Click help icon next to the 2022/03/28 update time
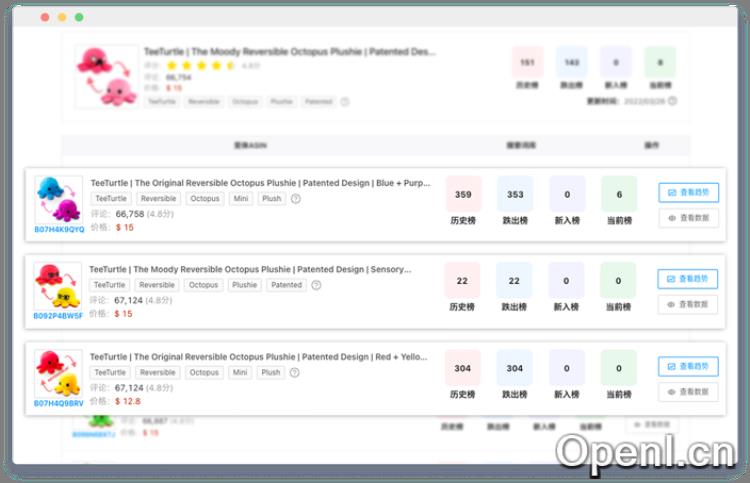750x483 pixels. coord(673,101)
